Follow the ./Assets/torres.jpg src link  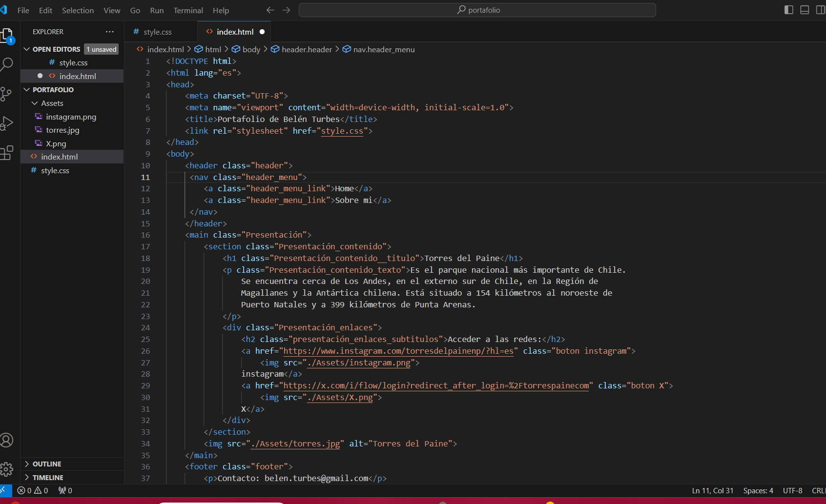pos(295,444)
